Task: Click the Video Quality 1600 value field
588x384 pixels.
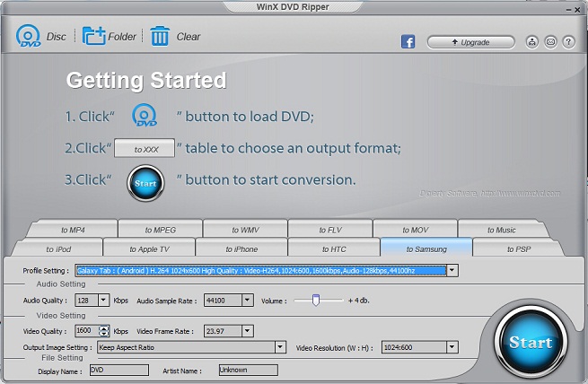Action: (87, 331)
